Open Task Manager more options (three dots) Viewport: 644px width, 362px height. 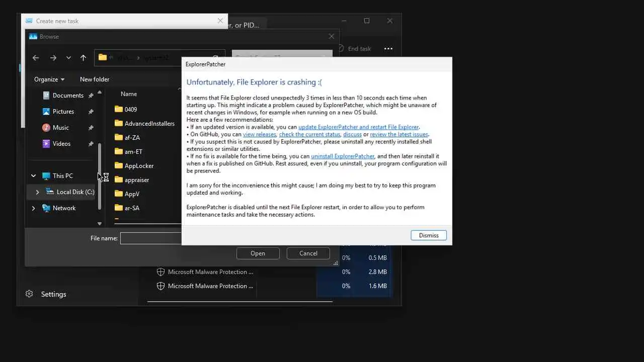388,49
